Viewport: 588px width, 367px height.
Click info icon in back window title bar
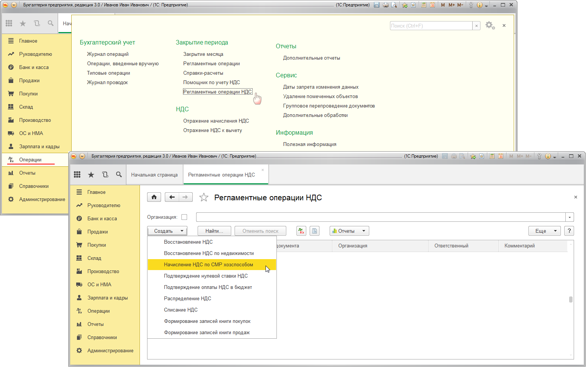pyautogui.click(x=480, y=5)
